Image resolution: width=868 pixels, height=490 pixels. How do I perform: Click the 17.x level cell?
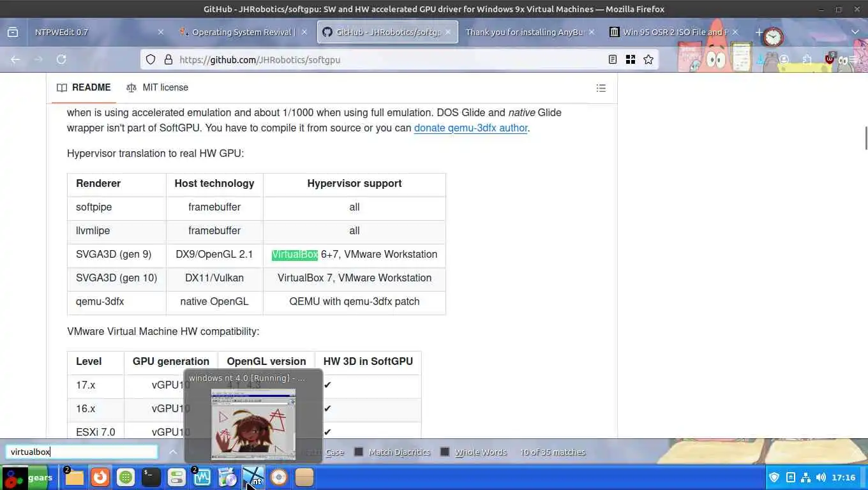(x=96, y=385)
